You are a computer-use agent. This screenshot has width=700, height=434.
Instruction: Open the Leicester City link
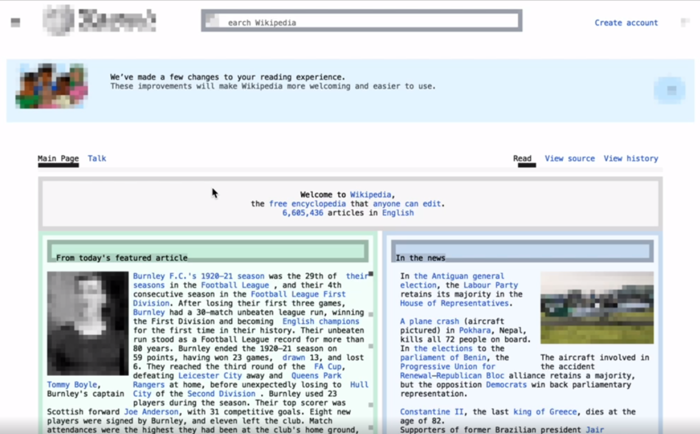coord(210,376)
